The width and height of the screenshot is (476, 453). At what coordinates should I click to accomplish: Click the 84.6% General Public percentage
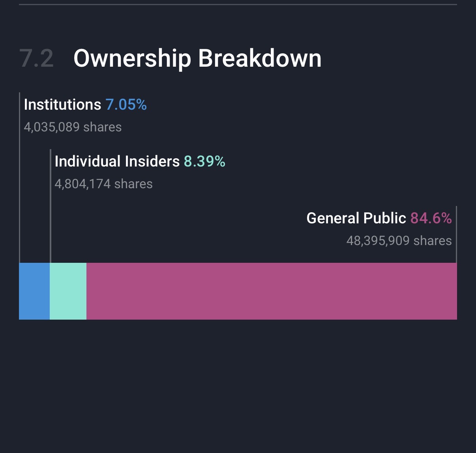click(x=431, y=218)
